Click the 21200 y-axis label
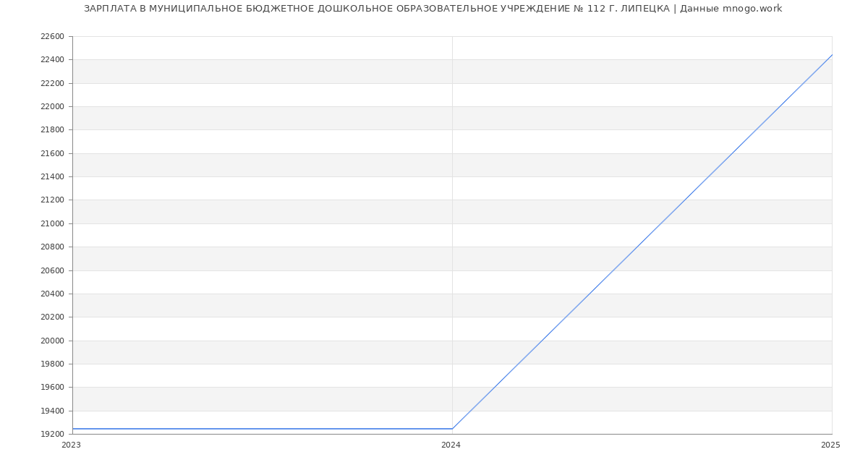Screen dimensions: 868x470 (x=52, y=200)
